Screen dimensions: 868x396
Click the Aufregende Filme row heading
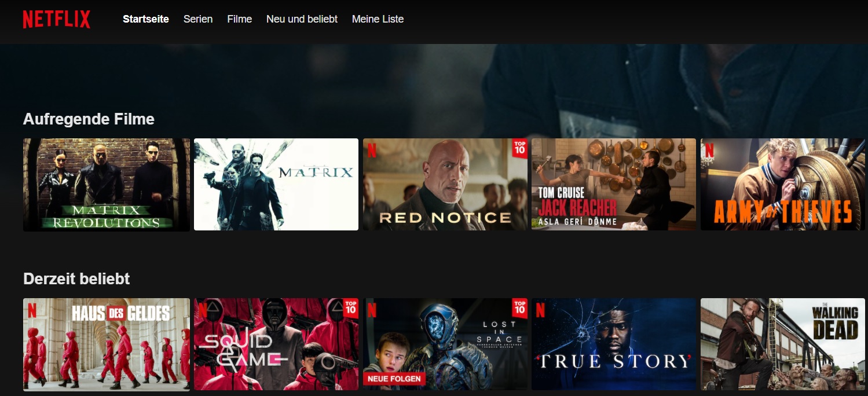click(89, 119)
